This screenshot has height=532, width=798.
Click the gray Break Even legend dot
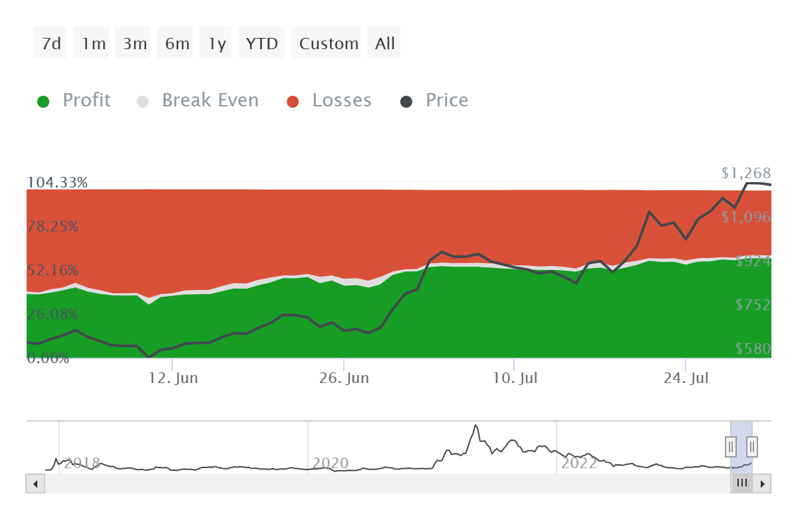tap(142, 100)
